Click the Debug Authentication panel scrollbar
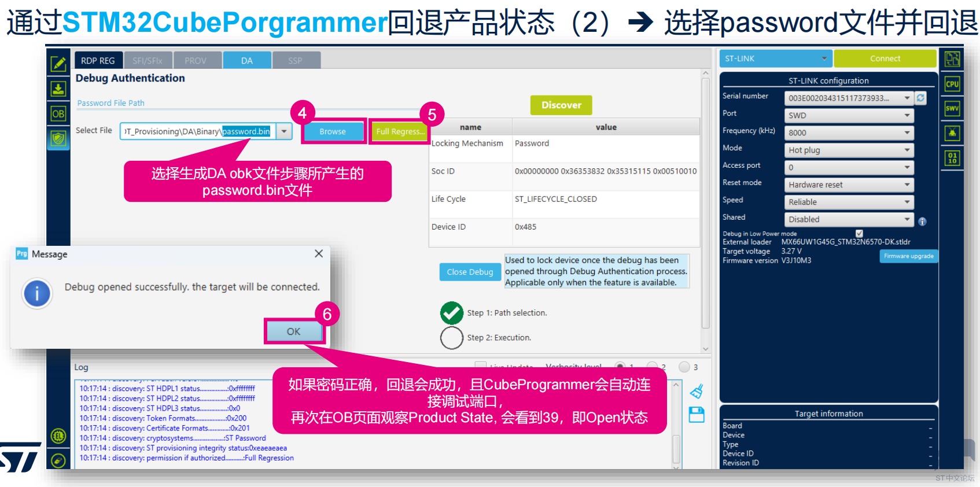 tap(705, 202)
